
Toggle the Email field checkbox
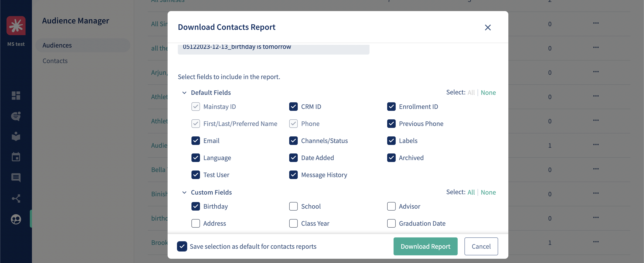pyautogui.click(x=195, y=141)
